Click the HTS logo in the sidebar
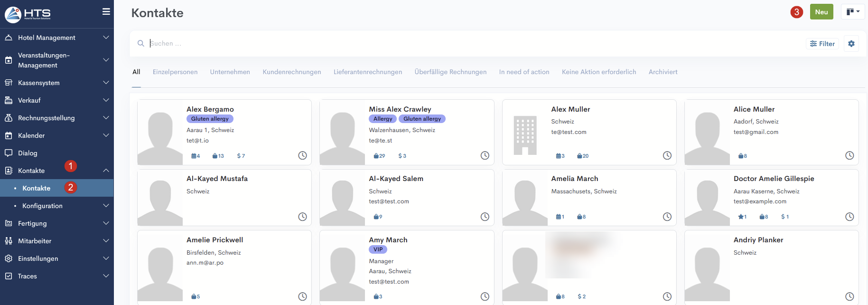The image size is (868, 305). click(x=28, y=14)
